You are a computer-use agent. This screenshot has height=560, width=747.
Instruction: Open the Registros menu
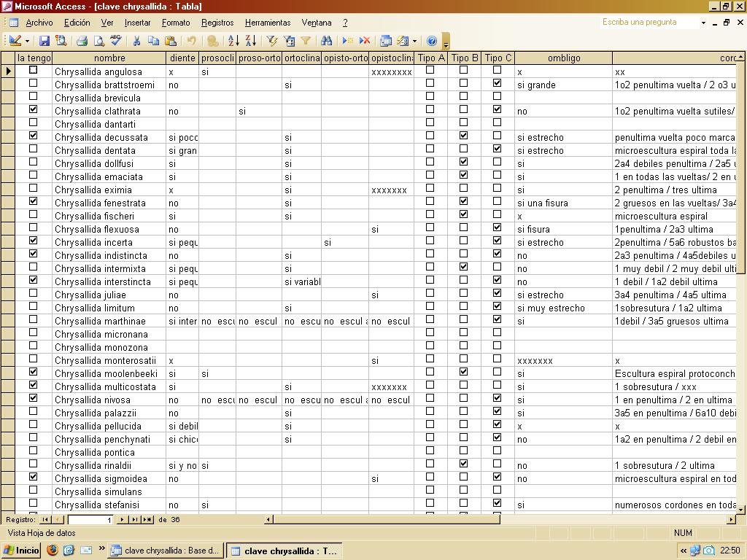[x=217, y=23]
